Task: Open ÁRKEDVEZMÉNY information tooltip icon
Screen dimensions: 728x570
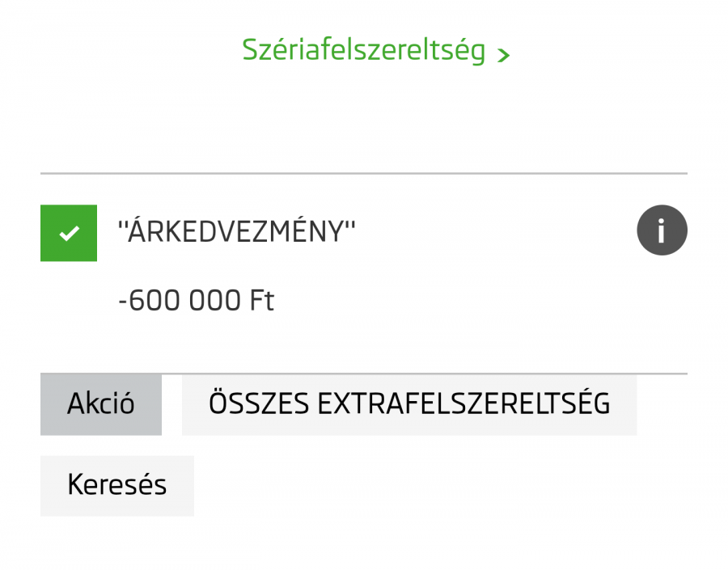Action: pyautogui.click(x=662, y=230)
